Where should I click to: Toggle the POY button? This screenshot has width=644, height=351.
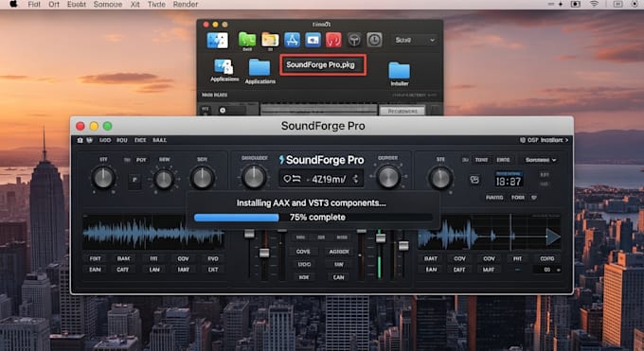[x=141, y=160]
